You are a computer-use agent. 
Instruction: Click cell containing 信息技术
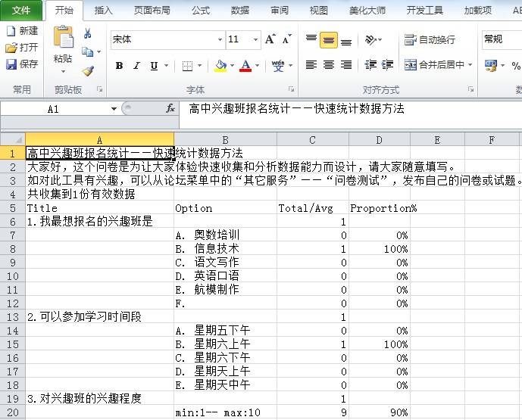point(225,249)
